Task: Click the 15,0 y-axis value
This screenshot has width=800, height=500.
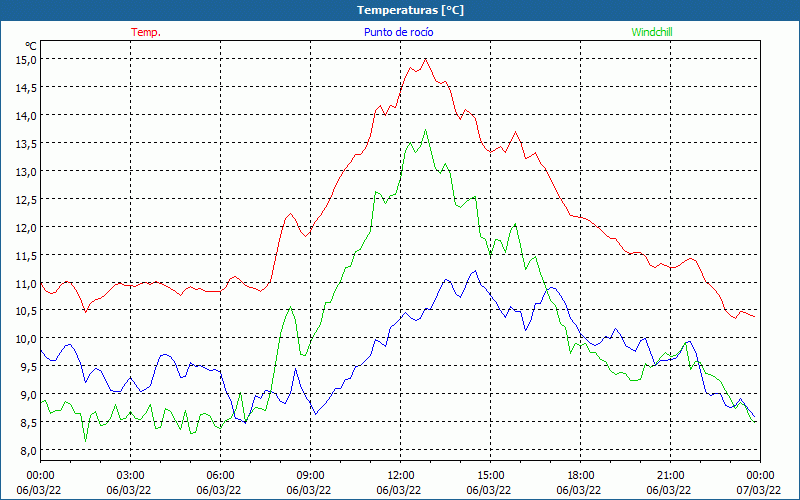Action: pyautogui.click(x=27, y=60)
